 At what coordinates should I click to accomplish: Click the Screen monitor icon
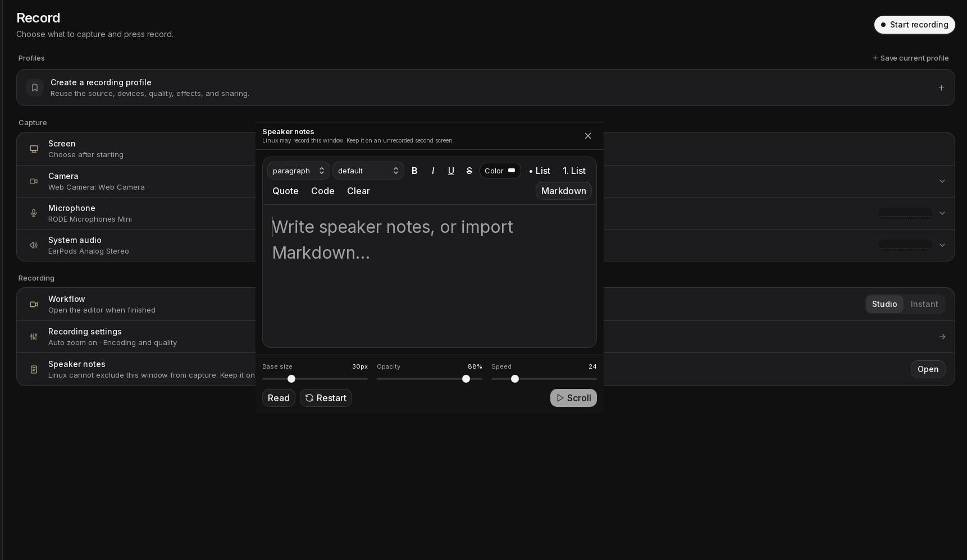34,149
